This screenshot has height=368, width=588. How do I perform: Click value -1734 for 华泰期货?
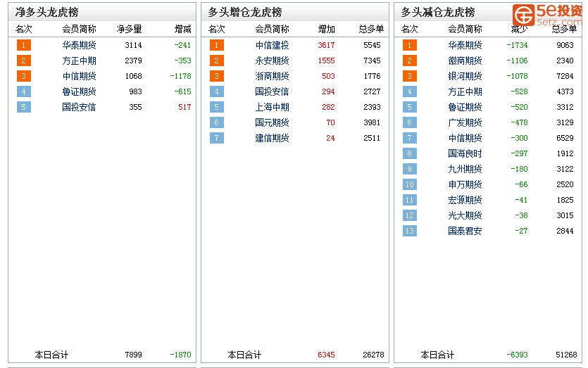[517, 45]
